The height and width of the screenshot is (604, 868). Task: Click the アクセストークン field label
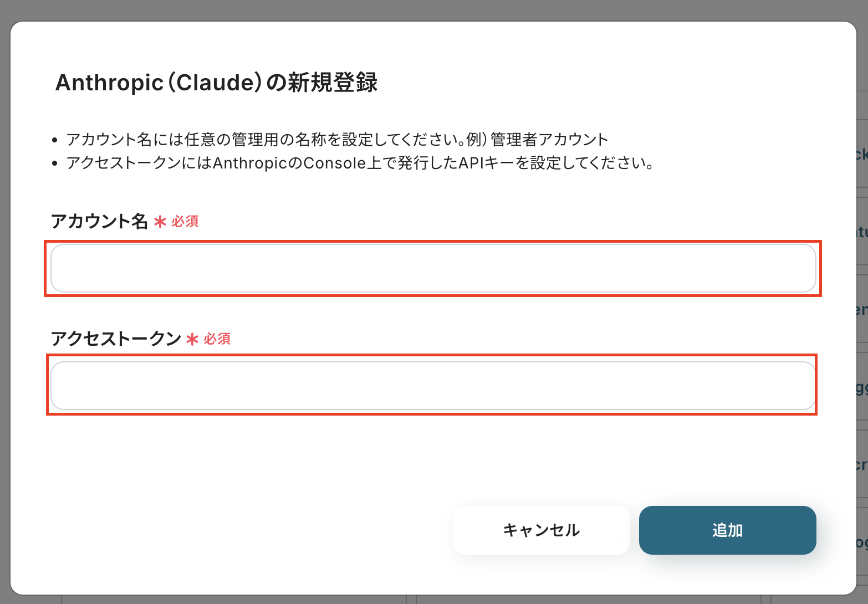pyautogui.click(x=116, y=339)
